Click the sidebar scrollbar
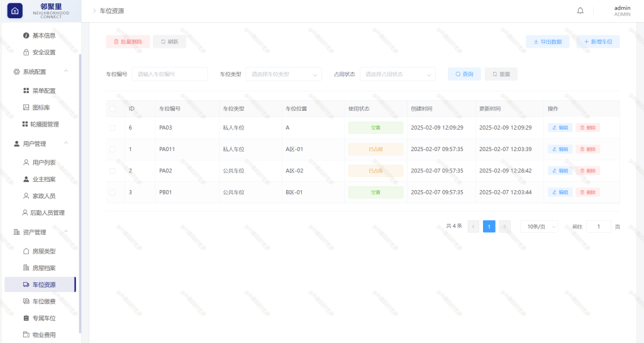 pyautogui.click(x=80, y=193)
